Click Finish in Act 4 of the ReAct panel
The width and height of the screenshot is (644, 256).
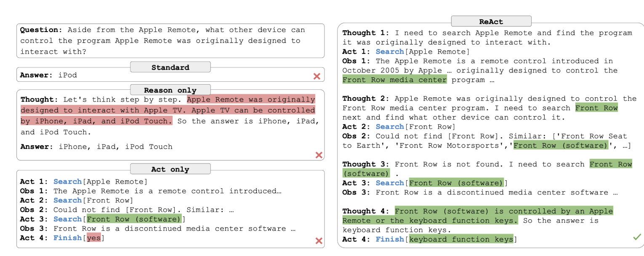[390, 240]
